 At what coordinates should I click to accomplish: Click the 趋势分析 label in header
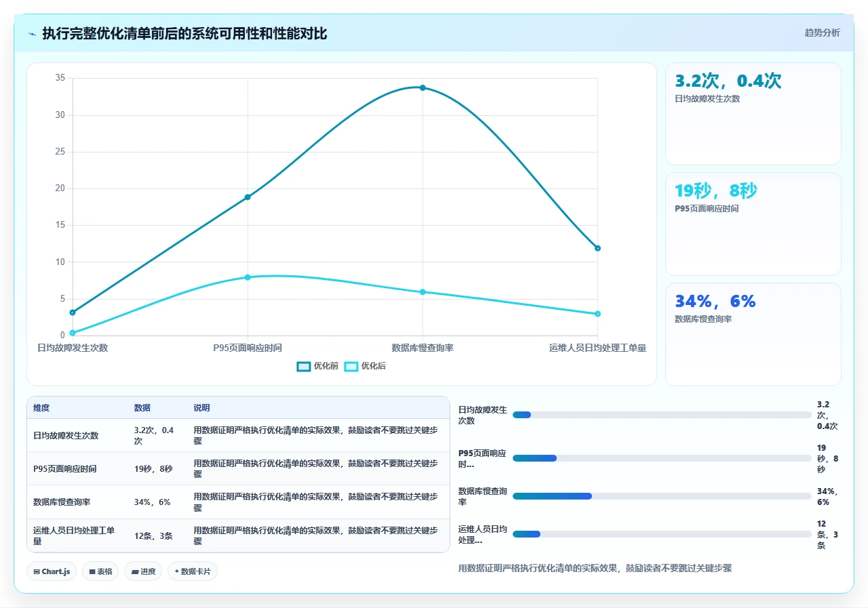coord(822,33)
